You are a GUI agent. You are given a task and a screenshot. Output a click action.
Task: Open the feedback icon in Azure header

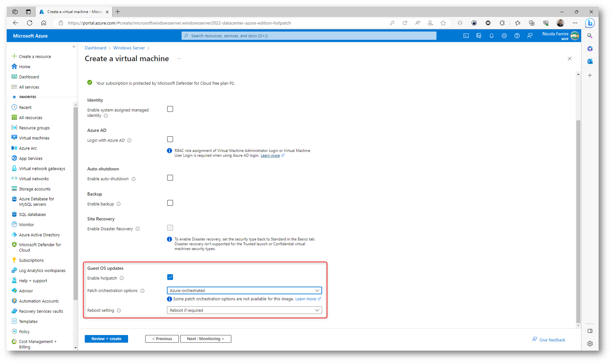(530, 36)
